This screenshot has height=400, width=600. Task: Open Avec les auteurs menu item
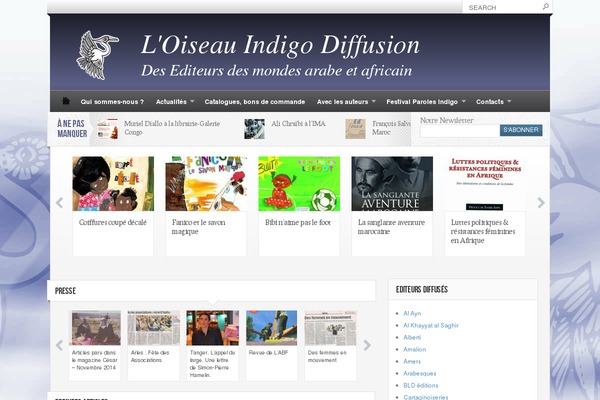[342, 102]
